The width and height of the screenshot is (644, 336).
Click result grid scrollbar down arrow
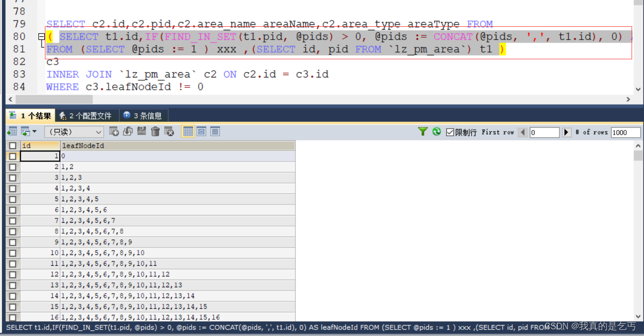coord(638,317)
